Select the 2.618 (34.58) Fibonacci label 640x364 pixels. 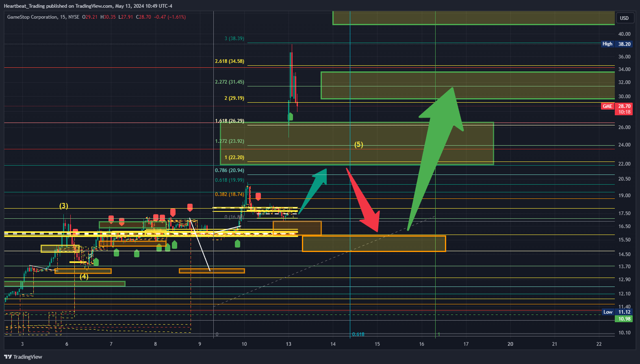(x=230, y=61)
